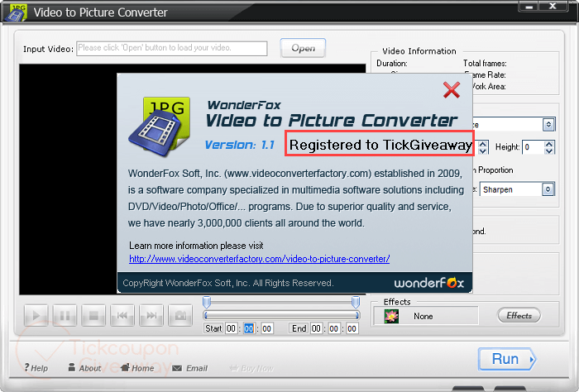This screenshot has width=579, height=392.
Task: Select the End hours field
Action: point(316,328)
